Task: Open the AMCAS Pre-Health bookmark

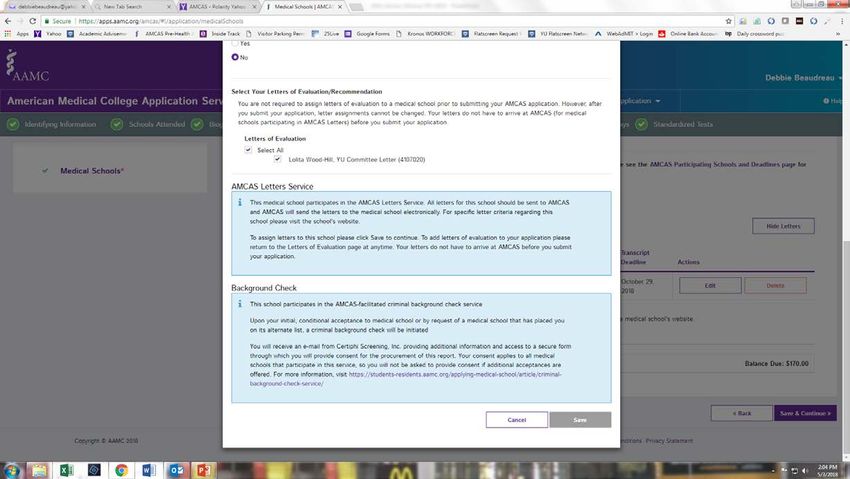Action: pyautogui.click(x=162, y=34)
